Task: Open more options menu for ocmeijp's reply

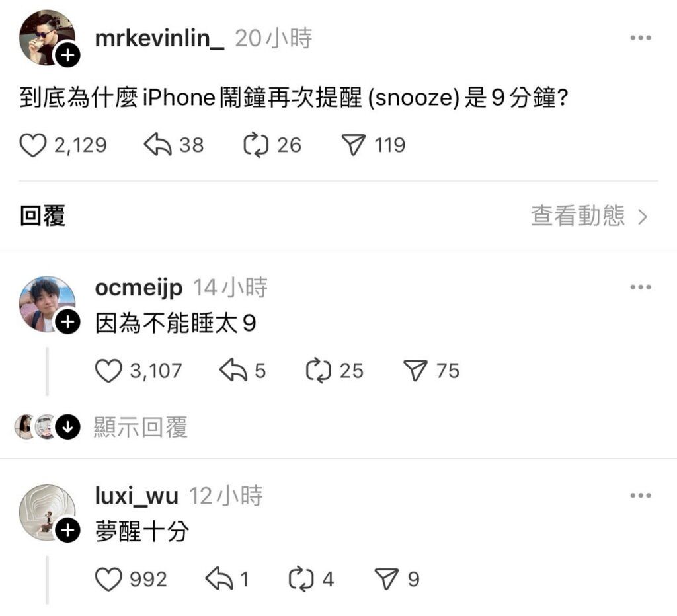Action: coord(641,287)
